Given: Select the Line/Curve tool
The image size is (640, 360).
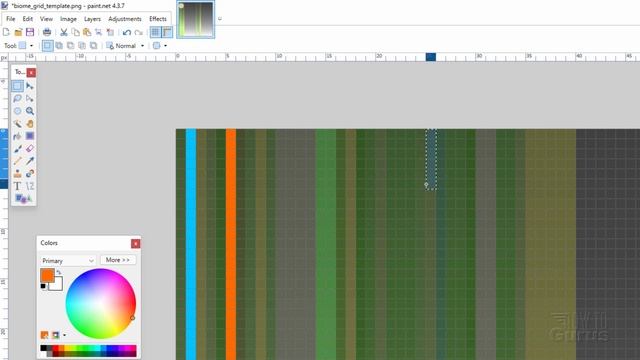Looking at the screenshot, I should coord(30,186).
